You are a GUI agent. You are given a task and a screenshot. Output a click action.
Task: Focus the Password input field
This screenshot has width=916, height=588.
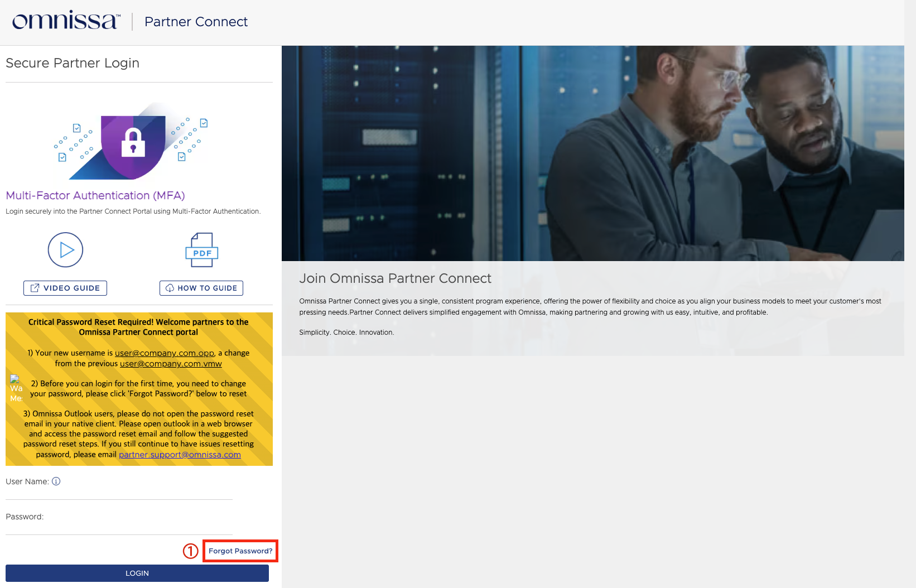[x=119, y=528]
